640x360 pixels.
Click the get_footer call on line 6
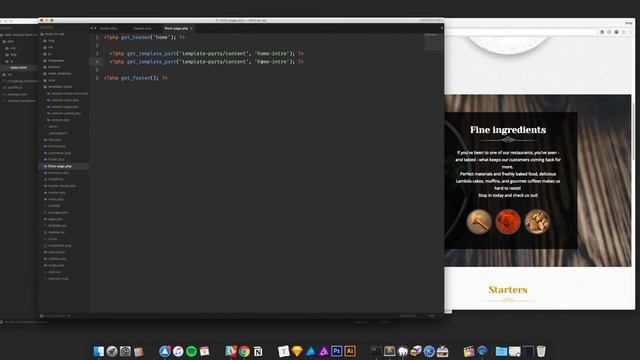pyautogui.click(x=136, y=78)
